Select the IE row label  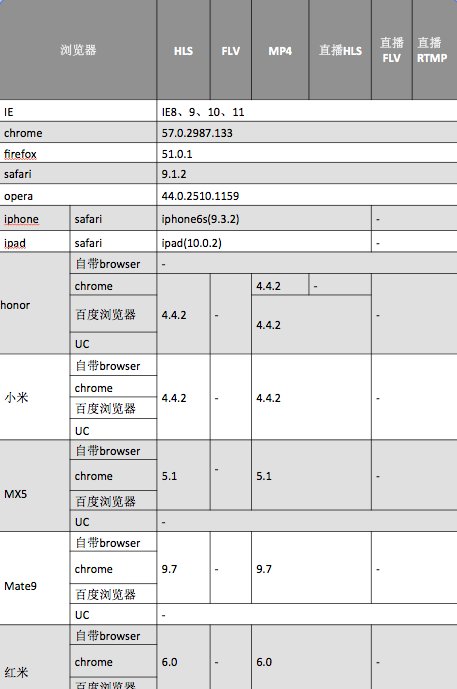tap(78, 112)
